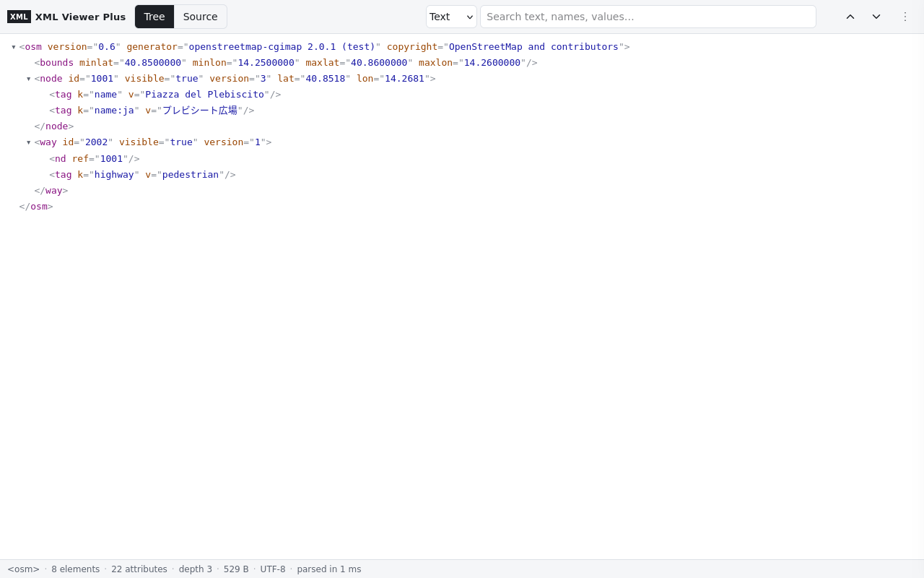The image size is (924, 578).
Task: Click the generator attribute value openstreetmap-cgimap
Action: tap(282, 47)
